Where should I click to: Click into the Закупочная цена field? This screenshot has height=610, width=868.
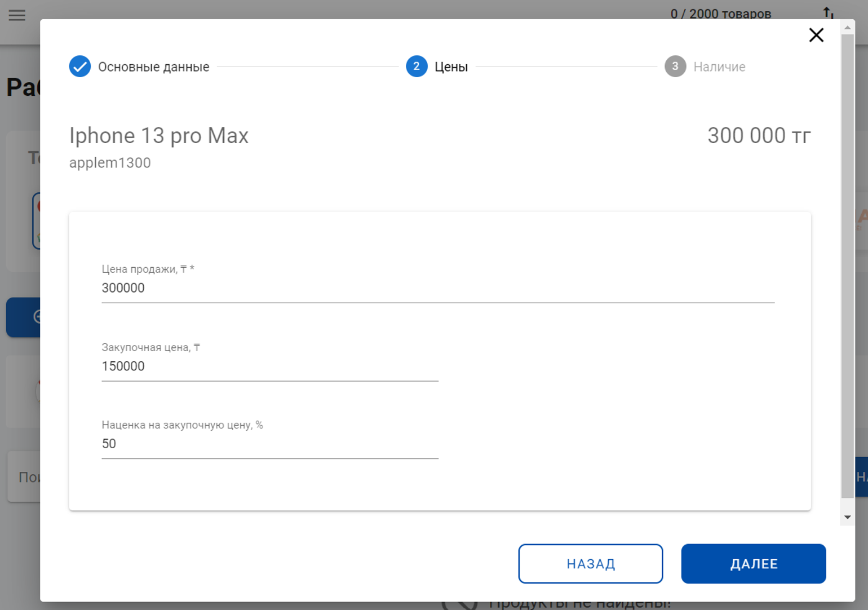point(269,366)
